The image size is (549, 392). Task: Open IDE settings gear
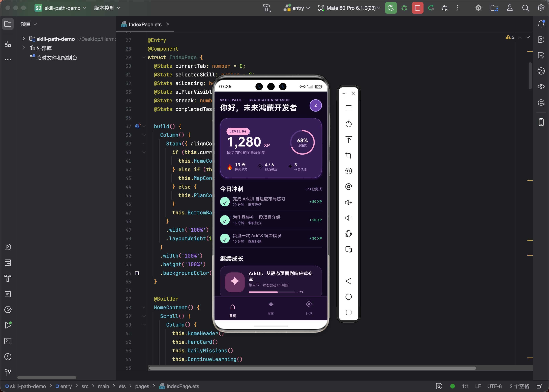pos(541,8)
